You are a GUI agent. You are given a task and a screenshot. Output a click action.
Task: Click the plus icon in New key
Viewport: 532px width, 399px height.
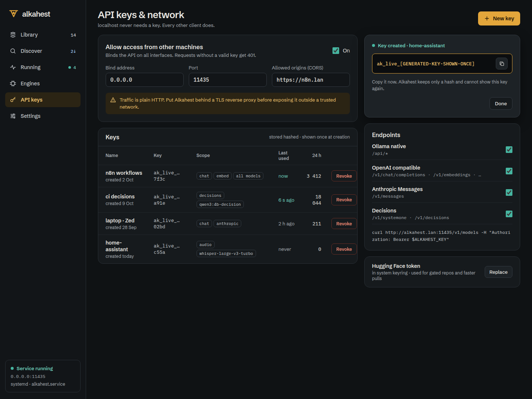point(487,18)
